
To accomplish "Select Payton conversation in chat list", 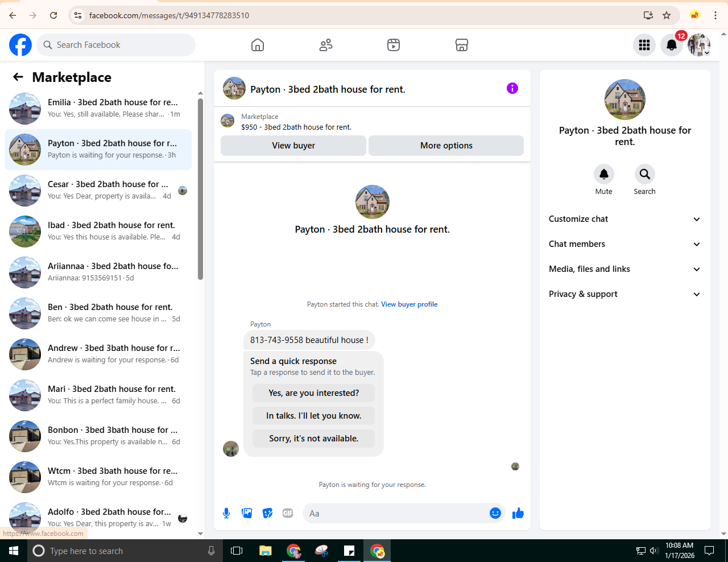I will 98,150.
